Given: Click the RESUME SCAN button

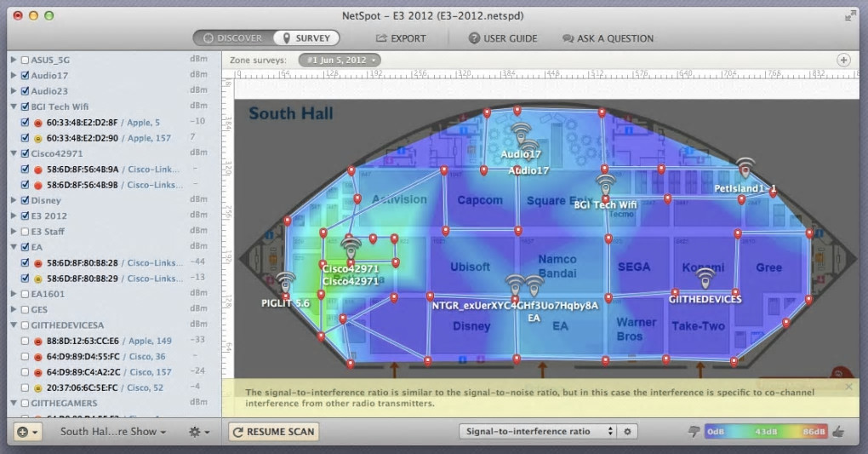Looking at the screenshot, I should pyautogui.click(x=273, y=432).
